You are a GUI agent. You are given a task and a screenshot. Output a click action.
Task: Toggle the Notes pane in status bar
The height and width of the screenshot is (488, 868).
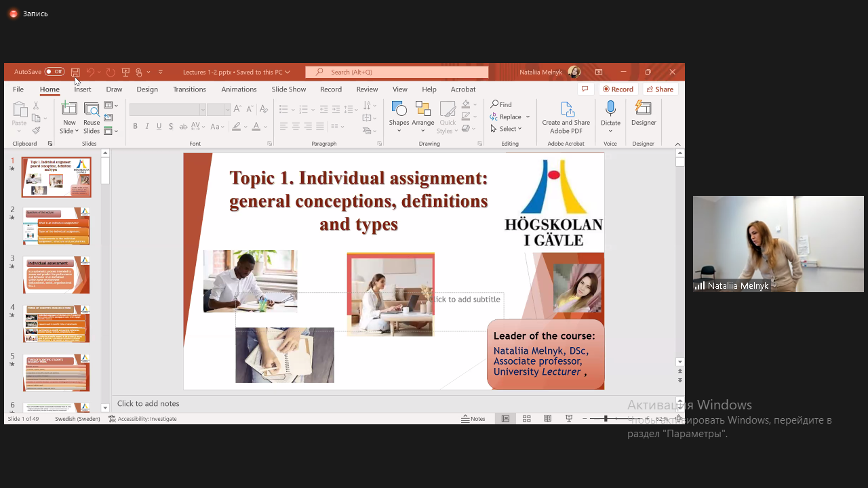click(473, 419)
